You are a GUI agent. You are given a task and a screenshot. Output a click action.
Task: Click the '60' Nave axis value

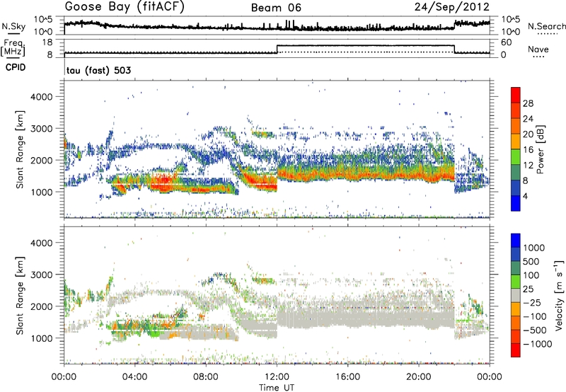pyautogui.click(x=506, y=42)
